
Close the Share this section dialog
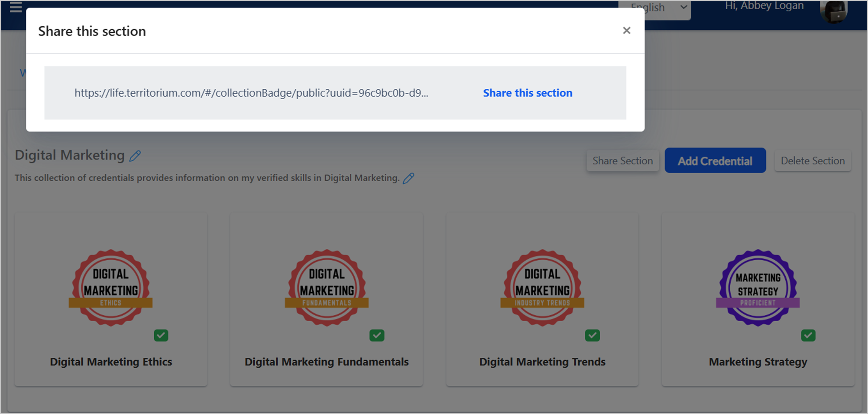[x=626, y=30]
